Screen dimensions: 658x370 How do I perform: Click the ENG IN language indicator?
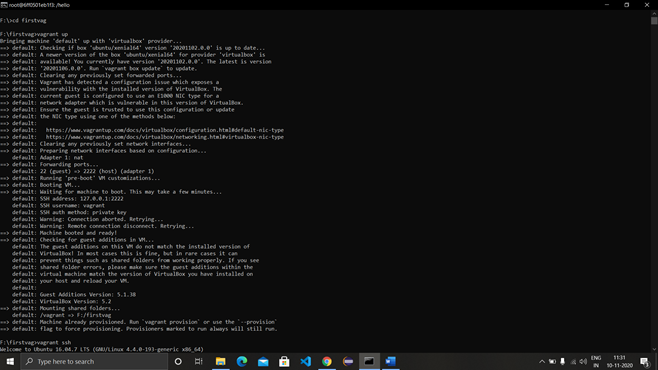[x=596, y=362]
